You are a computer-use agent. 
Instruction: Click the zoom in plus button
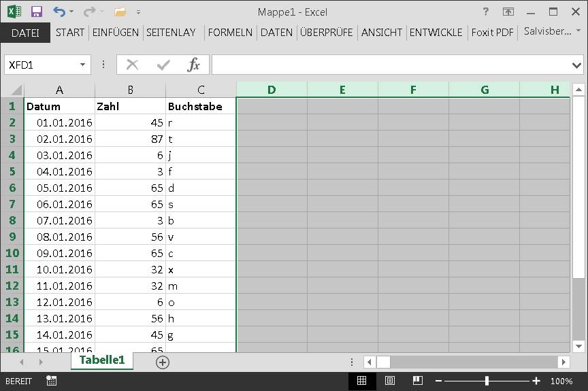pos(536,381)
